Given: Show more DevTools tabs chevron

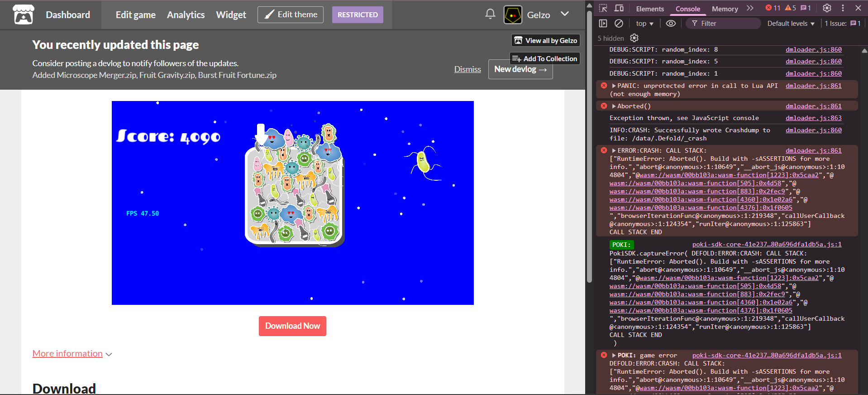Looking at the screenshot, I should coord(750,8).
